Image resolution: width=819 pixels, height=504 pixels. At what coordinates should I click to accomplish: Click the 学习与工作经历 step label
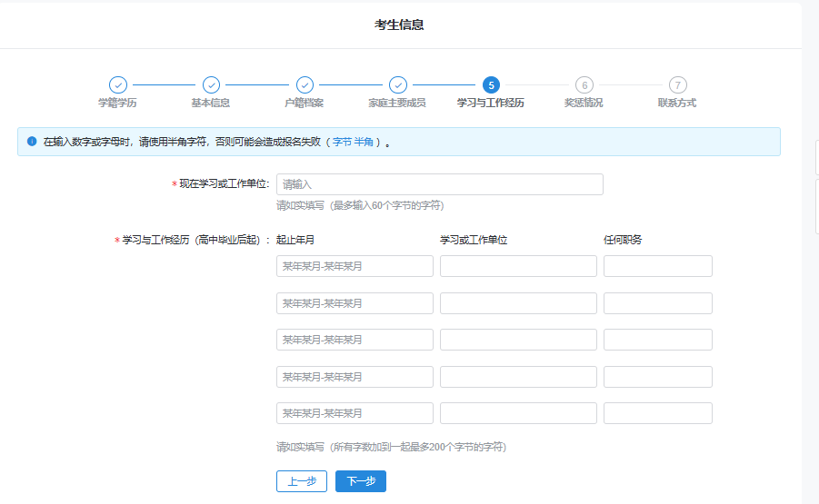click(491, 103)
